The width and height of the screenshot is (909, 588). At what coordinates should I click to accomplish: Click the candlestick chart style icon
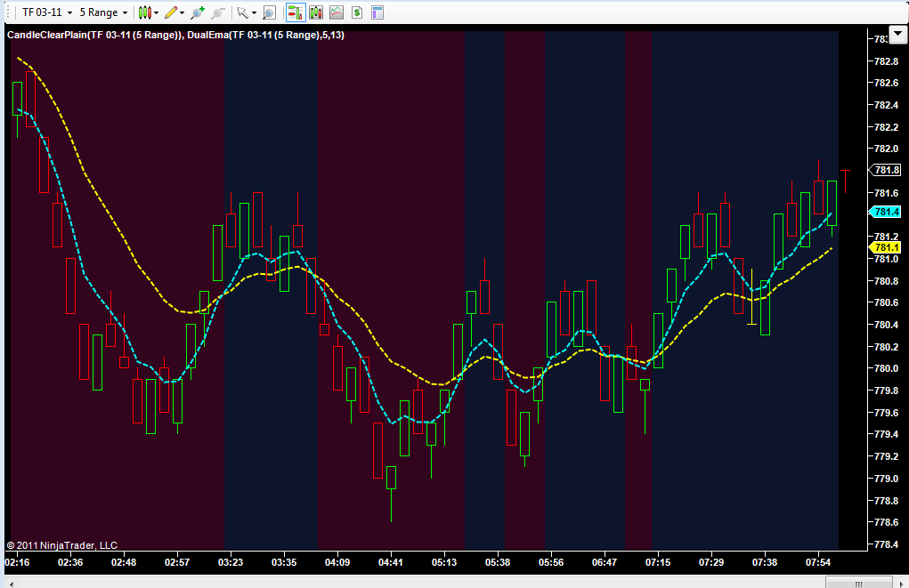[x=144, y=12]
